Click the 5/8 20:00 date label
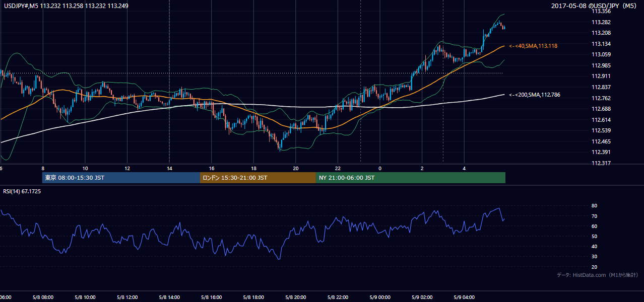 296,297
